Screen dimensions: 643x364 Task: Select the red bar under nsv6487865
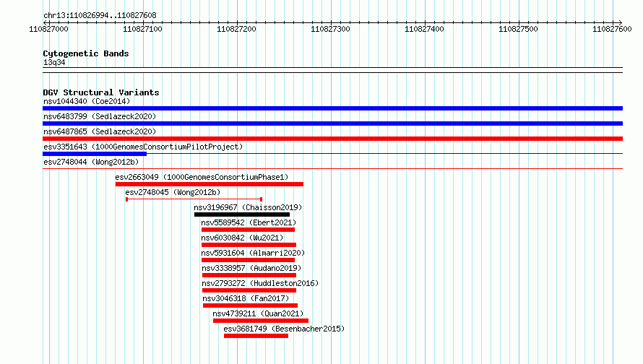(x=332, y=139)
